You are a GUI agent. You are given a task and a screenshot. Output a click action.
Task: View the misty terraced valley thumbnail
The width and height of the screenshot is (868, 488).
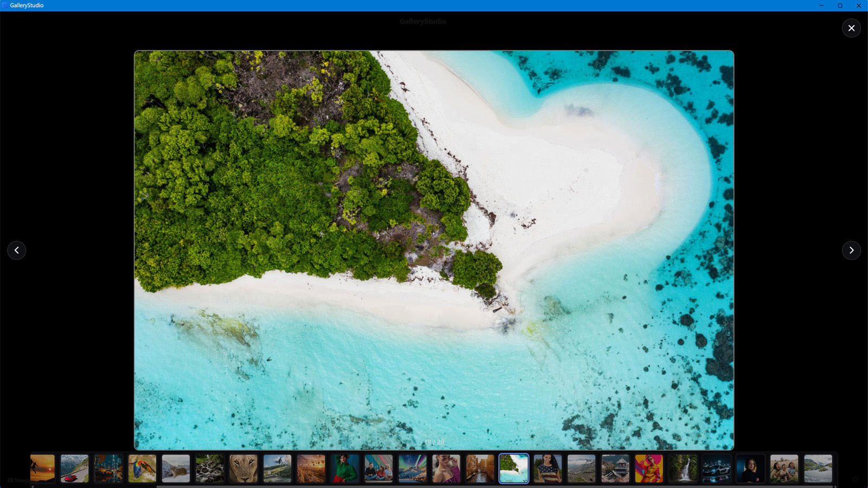(x=582, y=468)
